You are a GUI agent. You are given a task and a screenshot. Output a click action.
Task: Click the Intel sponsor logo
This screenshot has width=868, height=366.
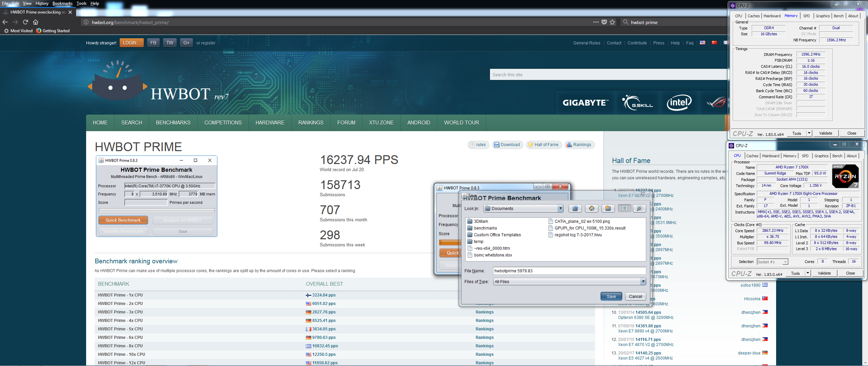tap(679, 103)
